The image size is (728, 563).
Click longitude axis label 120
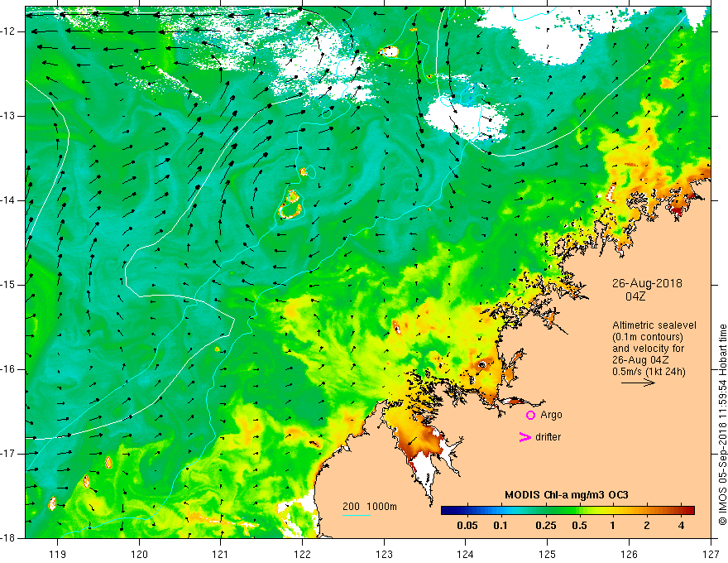(139, 554)
